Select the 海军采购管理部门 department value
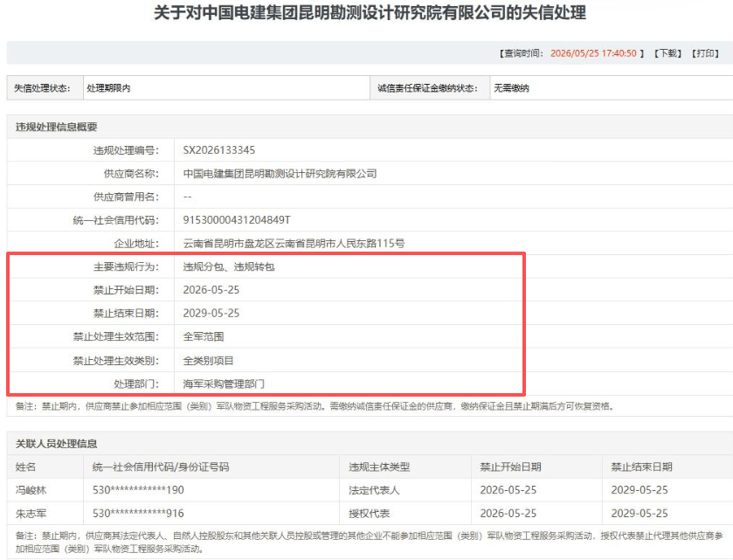 (x=224, y=384)
